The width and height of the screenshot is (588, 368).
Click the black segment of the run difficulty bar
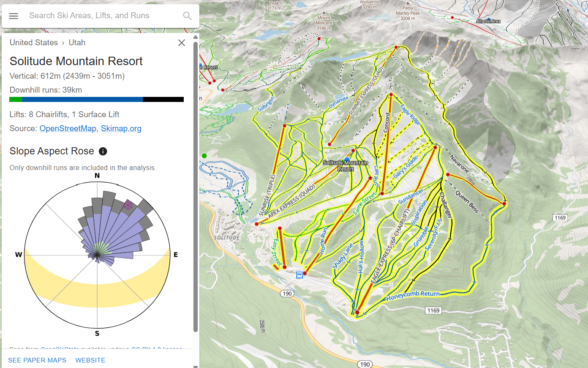(x=163, y=99)
